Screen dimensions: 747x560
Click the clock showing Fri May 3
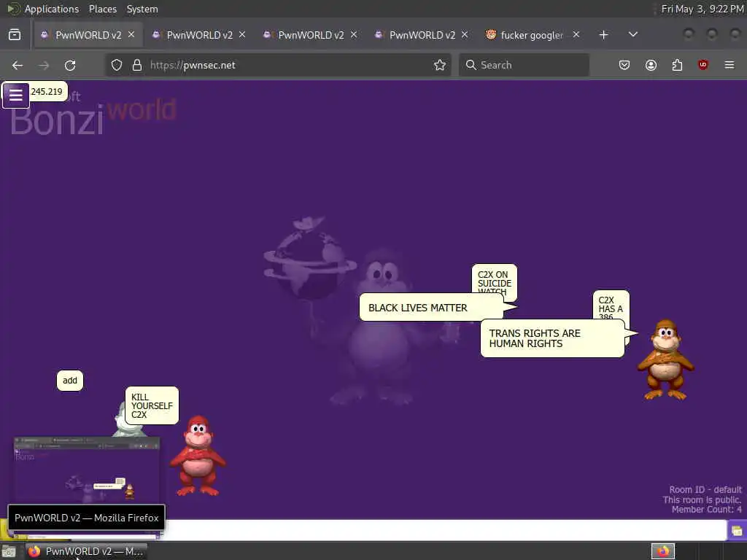point(703,9)
